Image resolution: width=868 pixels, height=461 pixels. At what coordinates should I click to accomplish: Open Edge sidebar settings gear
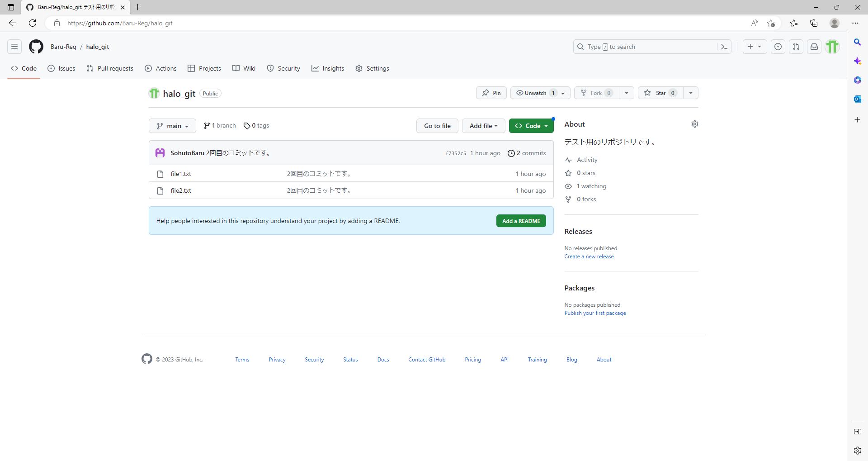pyautogui.click(x=858, y=451)
